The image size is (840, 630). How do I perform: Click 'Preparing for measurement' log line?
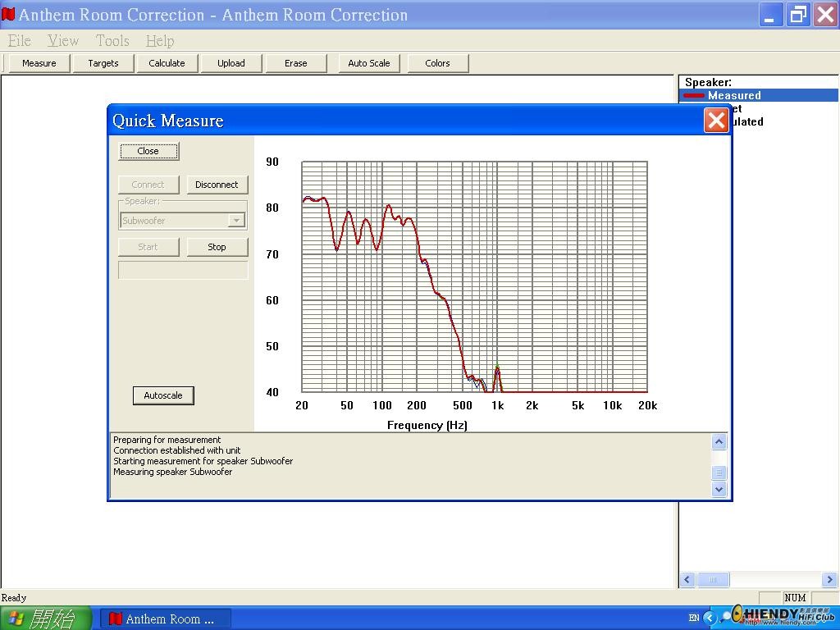pos(167,440)
